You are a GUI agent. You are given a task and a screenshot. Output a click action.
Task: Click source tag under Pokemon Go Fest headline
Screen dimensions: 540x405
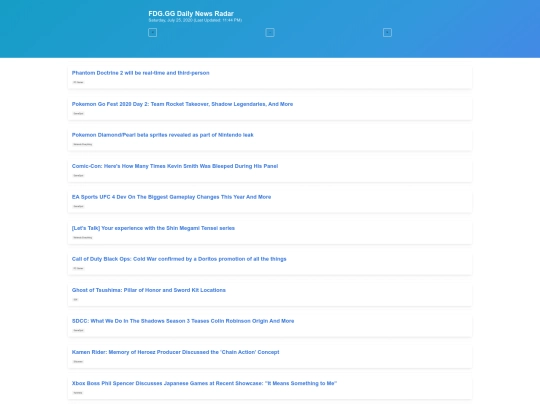click(x=78, y=113)
